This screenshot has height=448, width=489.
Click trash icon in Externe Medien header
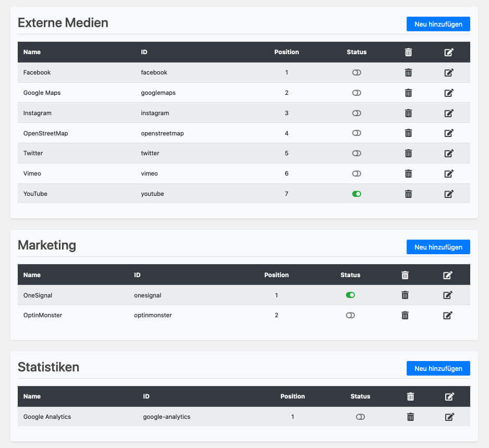click(408, 52)
